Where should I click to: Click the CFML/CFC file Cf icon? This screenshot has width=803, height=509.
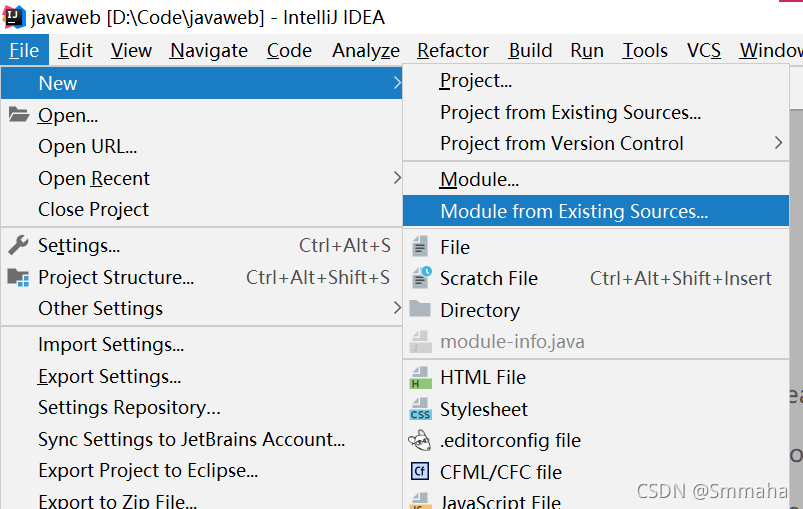(x=420, y=471)
